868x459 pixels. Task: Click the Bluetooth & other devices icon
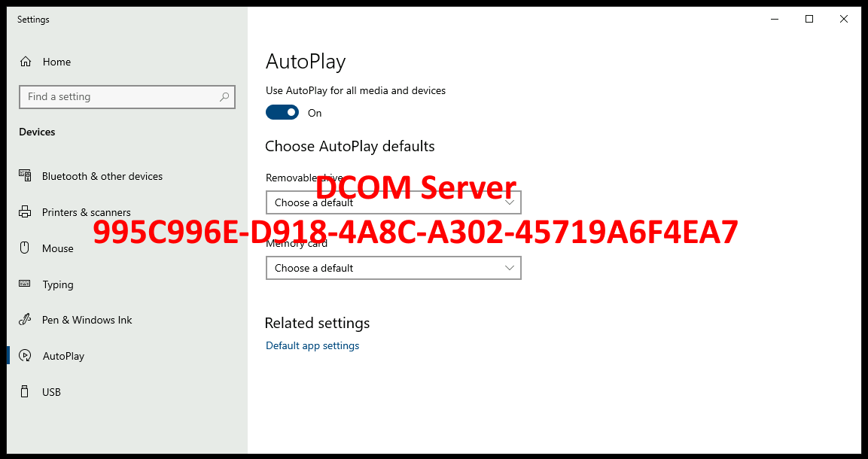click(x=25, y=176)
